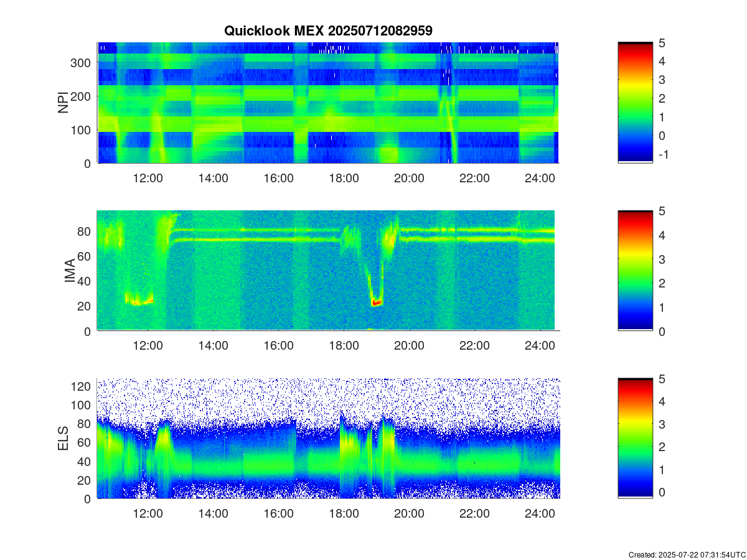
Task: Click the 20 tick on IMA y-axis
Action: tap(85, 306)
